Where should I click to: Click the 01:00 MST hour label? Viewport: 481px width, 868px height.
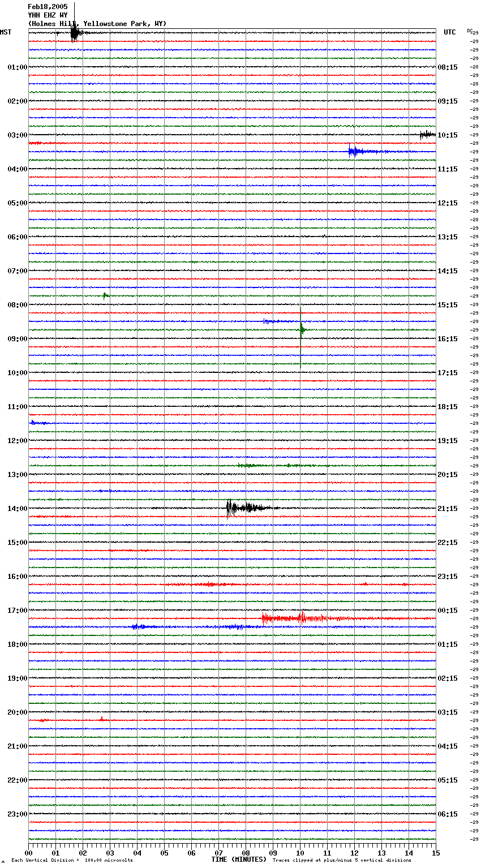pos(17,67)
